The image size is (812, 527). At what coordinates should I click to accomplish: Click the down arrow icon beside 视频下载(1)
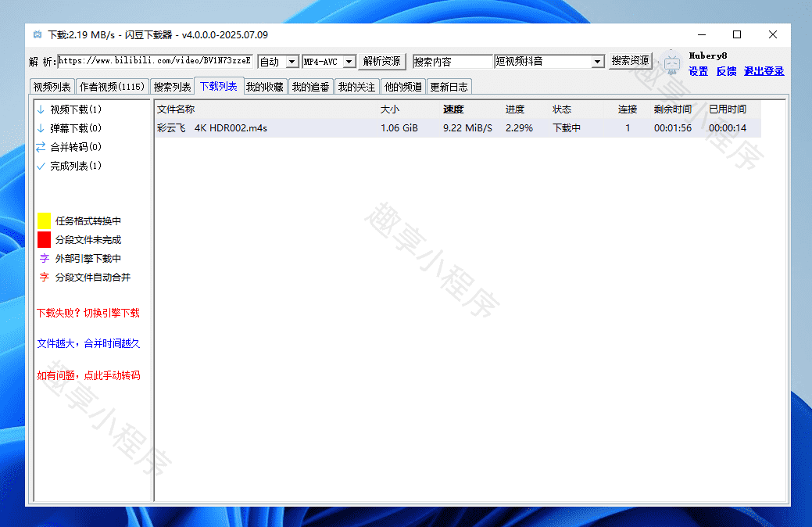(41, 109)
